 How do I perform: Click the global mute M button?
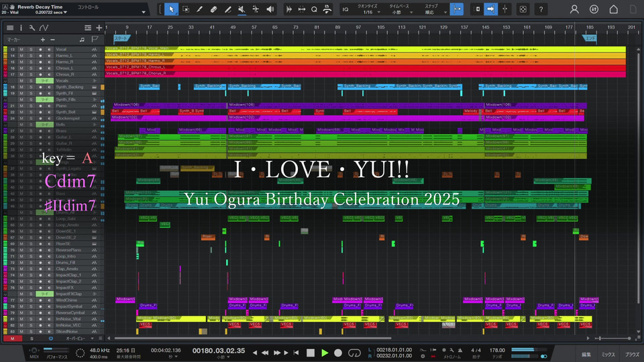(x=13, y=339)
